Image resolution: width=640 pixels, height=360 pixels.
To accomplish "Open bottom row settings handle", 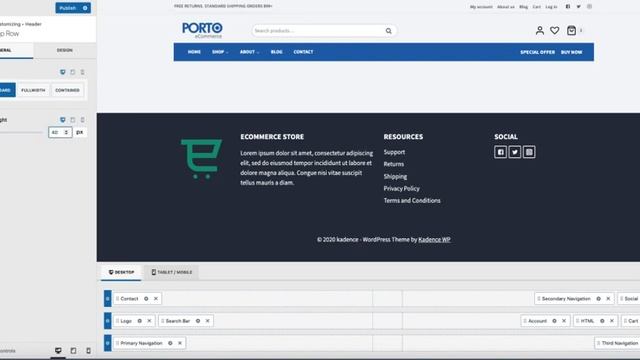I will [107, 343].
